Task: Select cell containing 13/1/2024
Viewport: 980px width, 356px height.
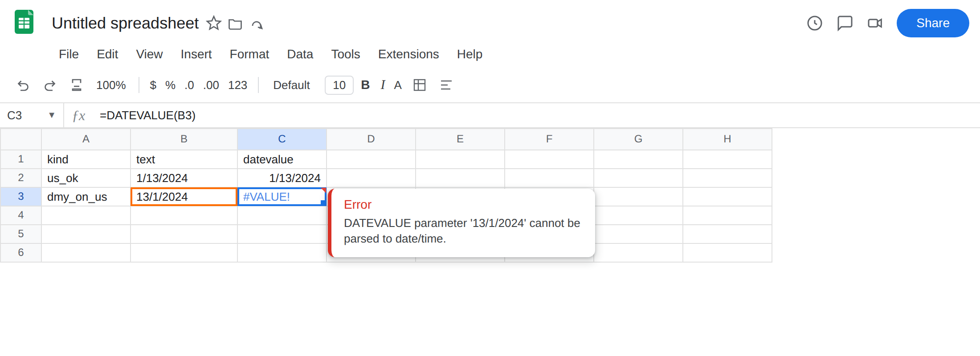Action: [184, 197]
